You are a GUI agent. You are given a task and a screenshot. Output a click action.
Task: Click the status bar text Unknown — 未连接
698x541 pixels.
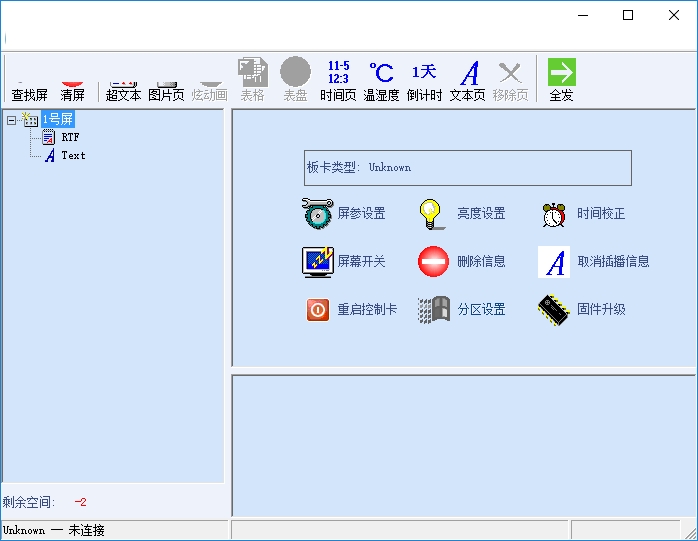pos(54,530)
